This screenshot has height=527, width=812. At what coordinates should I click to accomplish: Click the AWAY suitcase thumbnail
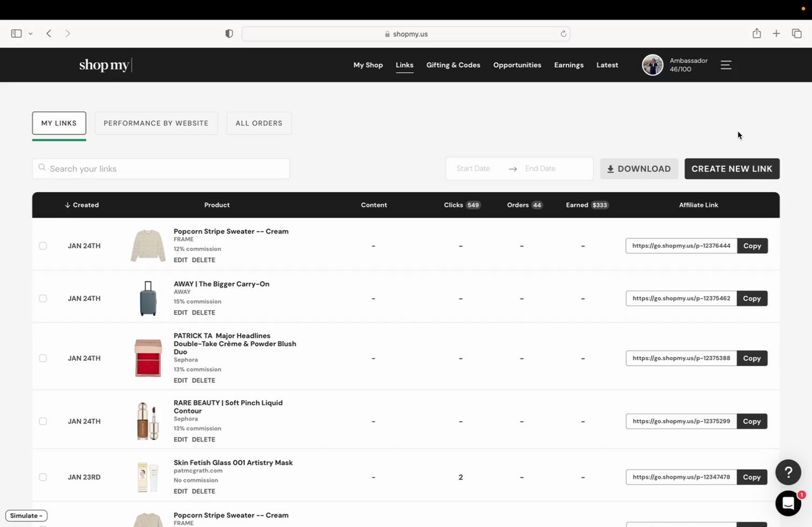pos(148,298)
